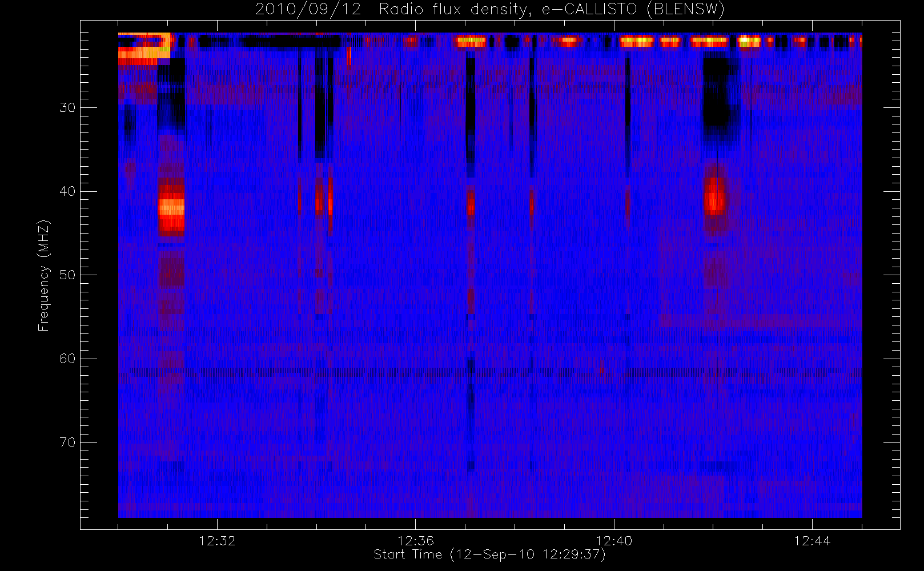Click the 'Start Time (12-Sep-10 12:29:37)' x-axis label
The image size is (924, 571).
click(489, 554)
